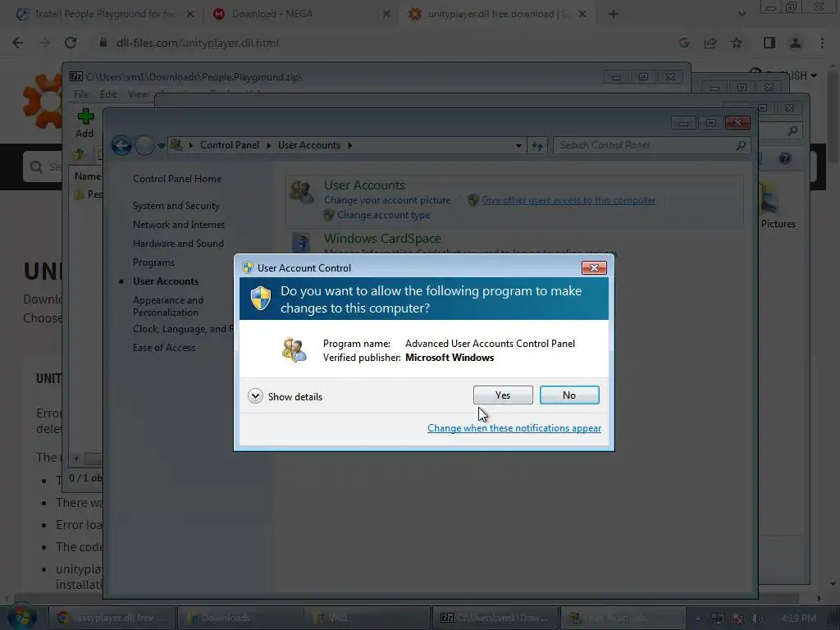Open Control Panel Home
Viewport: 840px width, 630px height.
point(177,179)
